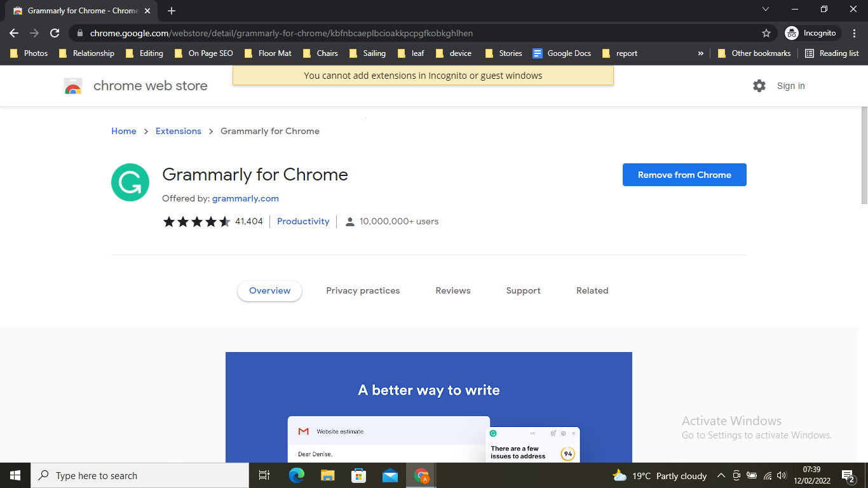Image resolution: width=868 pixels, height=488 pixels.
Task: Click the Meet Now tray icon
Action: (x=736, y=475)
